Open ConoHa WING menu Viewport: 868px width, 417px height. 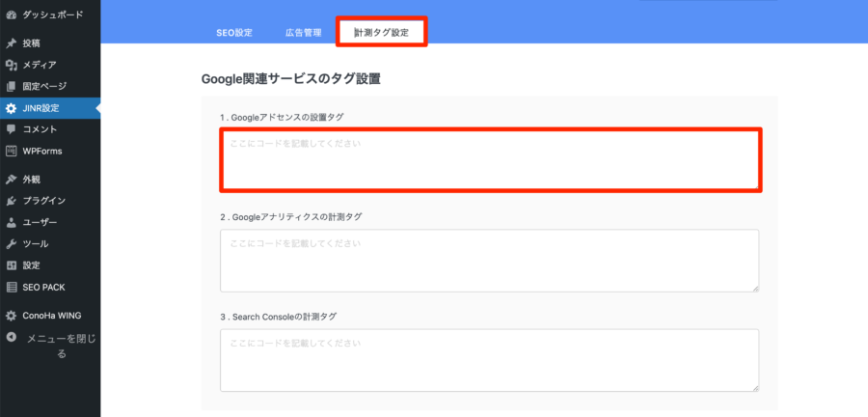[50, 316]
